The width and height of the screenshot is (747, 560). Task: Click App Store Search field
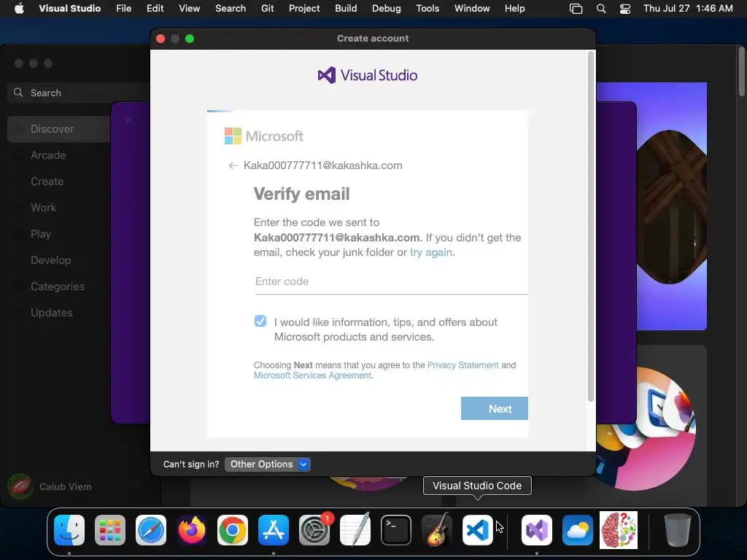[79, 93]
